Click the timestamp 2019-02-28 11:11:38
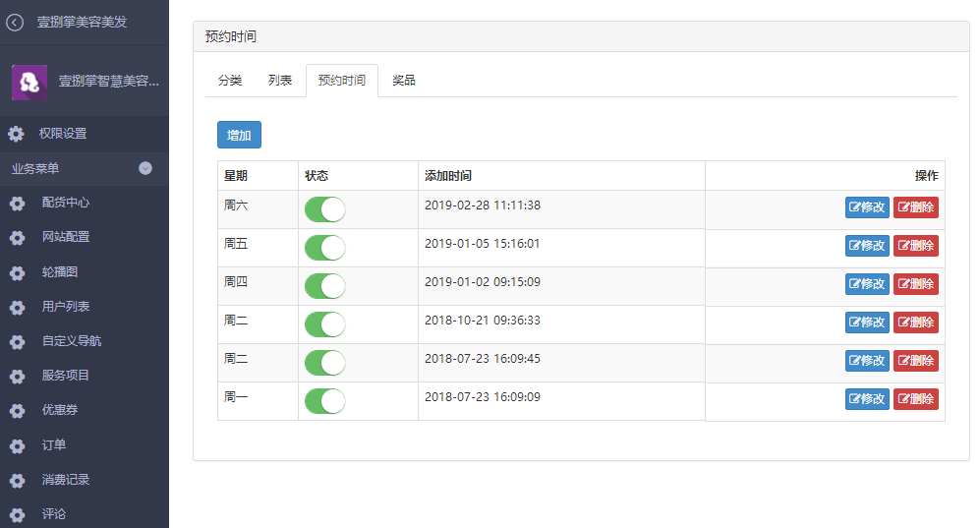 pyautogui.click(x=483, y=205)
